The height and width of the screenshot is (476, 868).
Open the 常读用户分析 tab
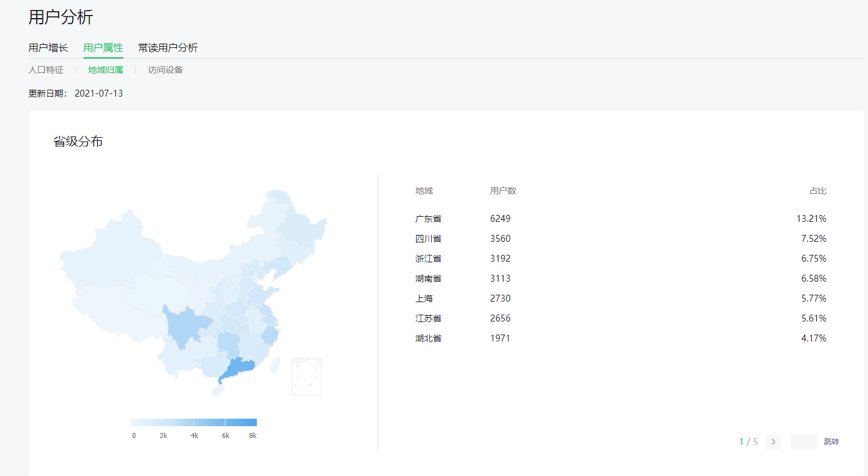coord(168,48)
